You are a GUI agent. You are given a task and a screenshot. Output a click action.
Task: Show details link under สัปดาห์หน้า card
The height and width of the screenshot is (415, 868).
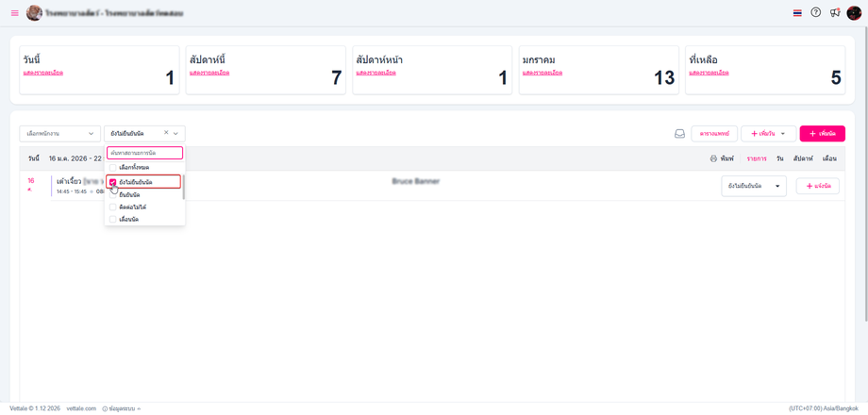(x=376, y=73)
